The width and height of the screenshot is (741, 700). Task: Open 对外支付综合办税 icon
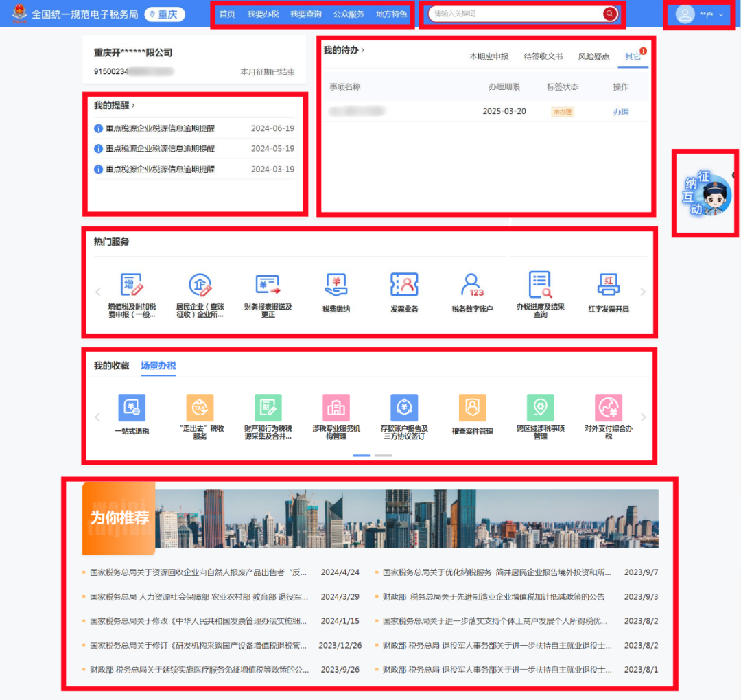pos(608,408)
